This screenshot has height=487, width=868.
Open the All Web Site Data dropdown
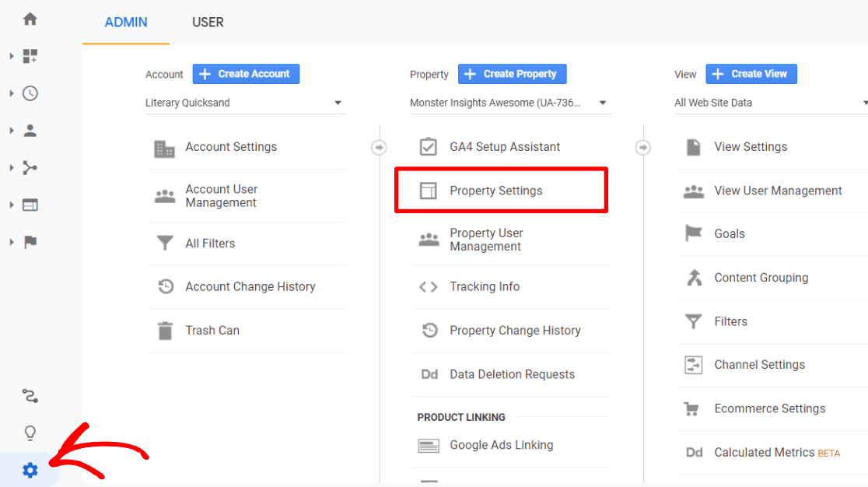click(x=771, y=103)
